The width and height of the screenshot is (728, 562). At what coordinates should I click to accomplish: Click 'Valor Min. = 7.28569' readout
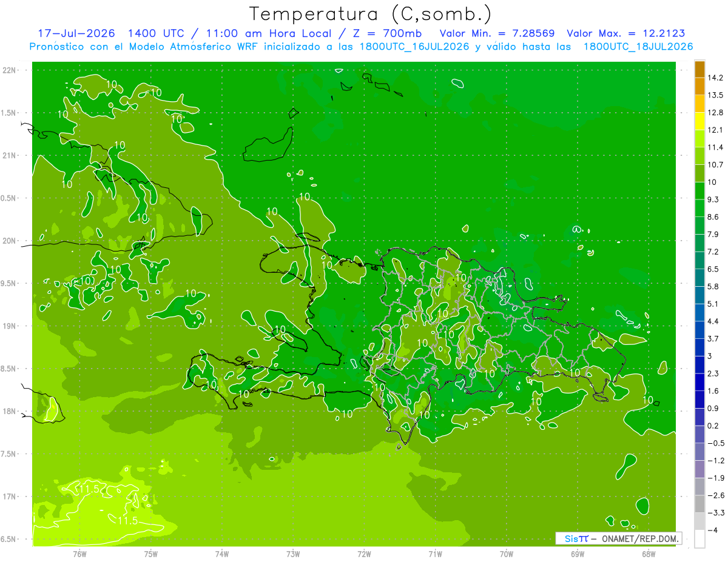click(x=496, y=33)
